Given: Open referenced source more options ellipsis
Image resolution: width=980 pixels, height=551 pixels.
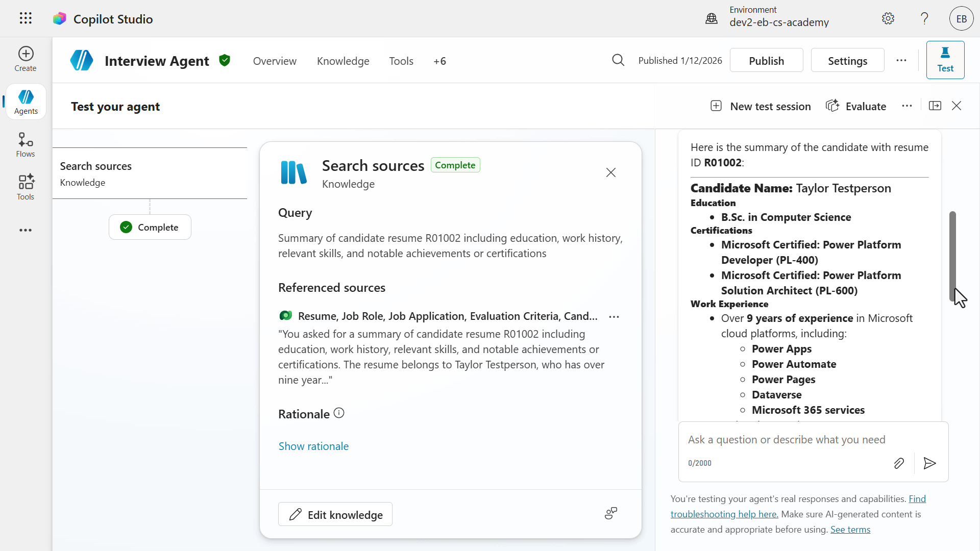Looking at the screenshot, I should (x=614, y=317).
